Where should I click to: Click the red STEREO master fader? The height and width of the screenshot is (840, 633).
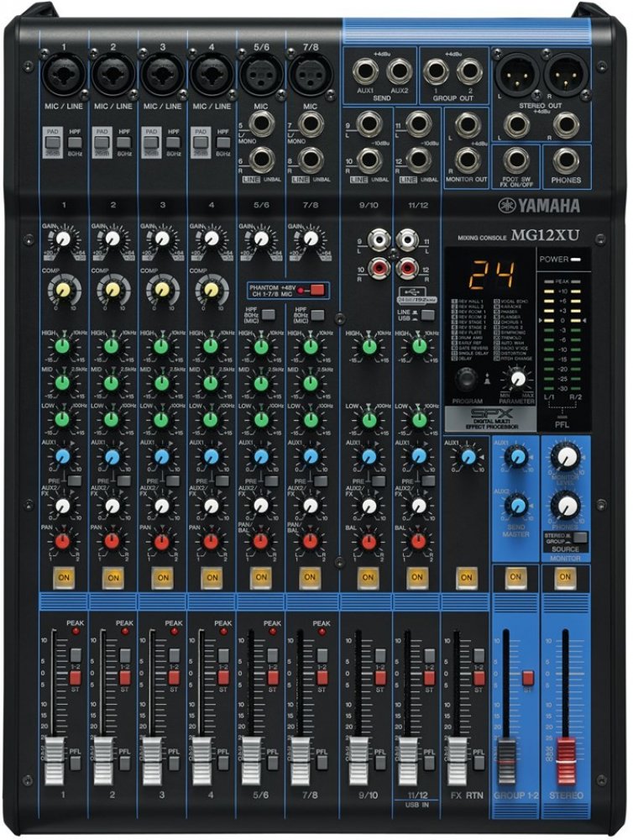(565, 750)
